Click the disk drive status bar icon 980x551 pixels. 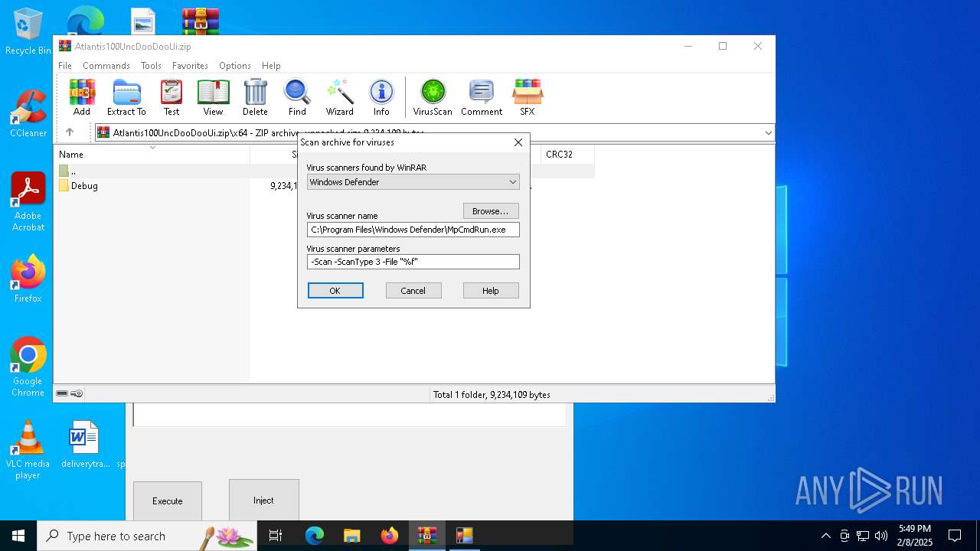click(62, 394)
